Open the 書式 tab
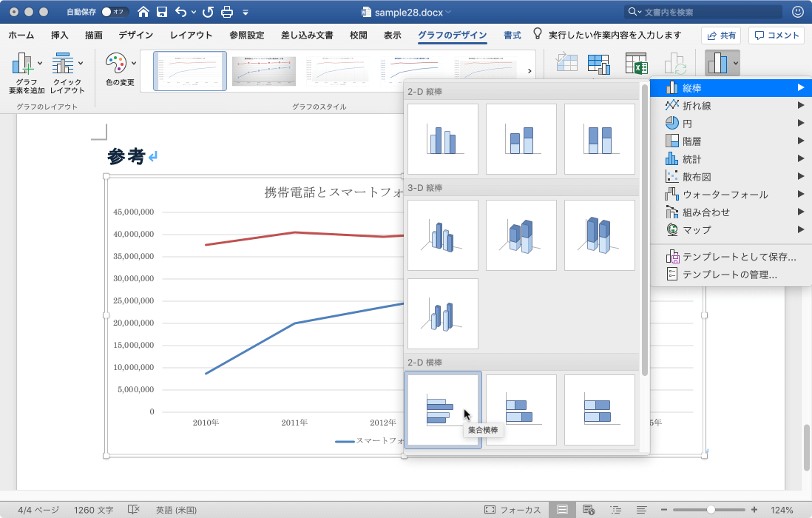Screen dimensions: 812x518 point(512,36)
